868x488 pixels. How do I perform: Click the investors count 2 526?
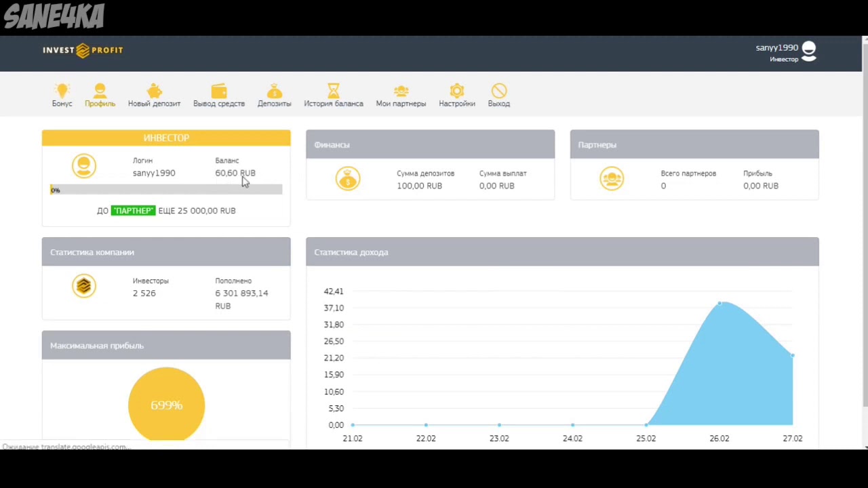click(x=144, y=293)
